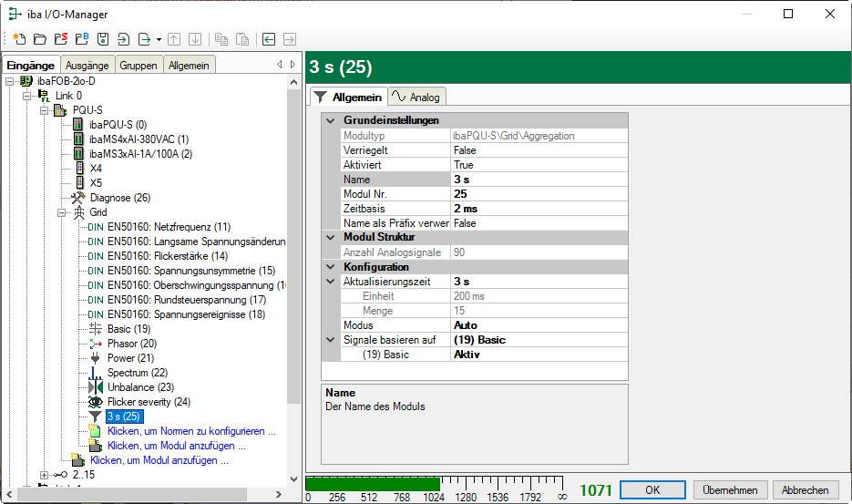Image resolution: width=852 pixels, height=504 pixels.
Task: Select the Aktiviert True value field
Action: coord(538,165)
